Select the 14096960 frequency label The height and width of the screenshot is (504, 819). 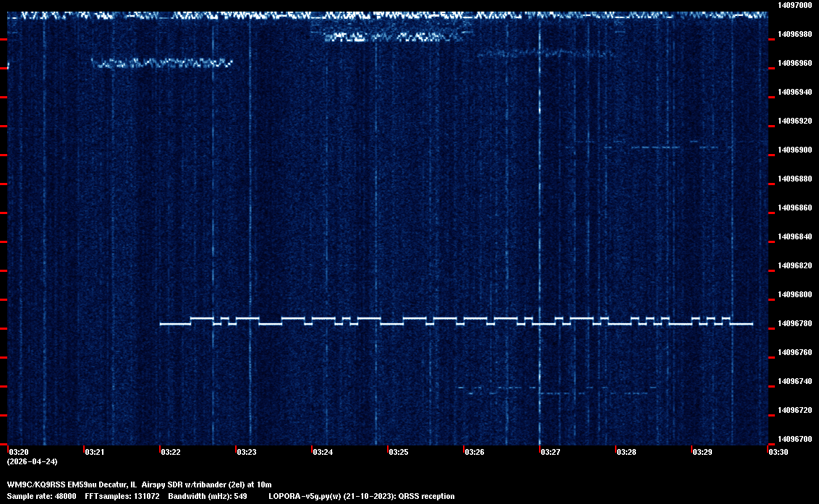point(794,63)
